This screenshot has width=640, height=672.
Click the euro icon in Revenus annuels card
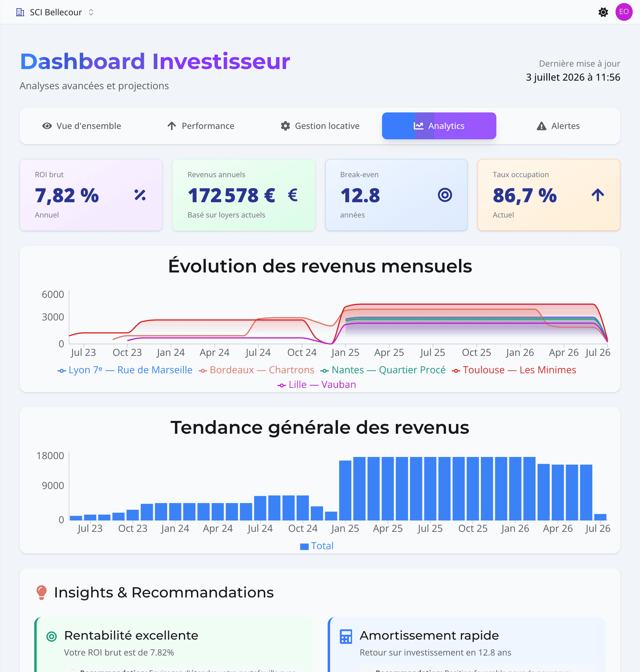click(x=293, y=195)
